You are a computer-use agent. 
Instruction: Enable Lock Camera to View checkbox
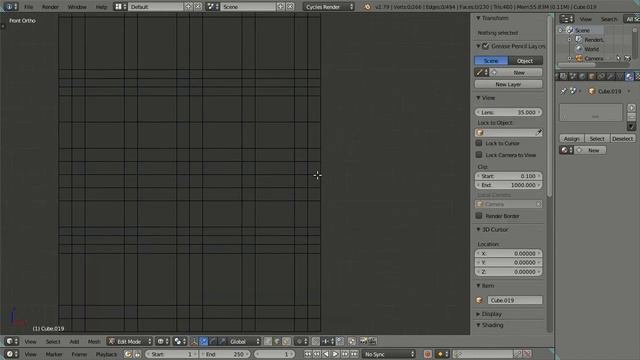tap(479, 155)
